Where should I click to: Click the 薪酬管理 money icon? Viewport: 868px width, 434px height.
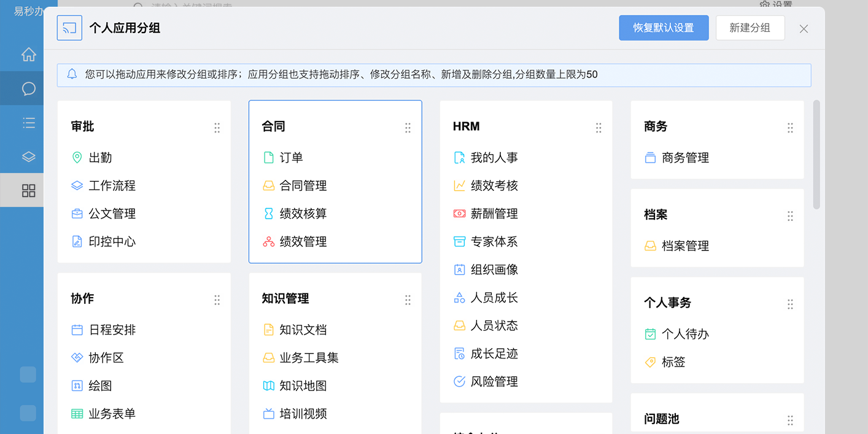tap(459, 214)
